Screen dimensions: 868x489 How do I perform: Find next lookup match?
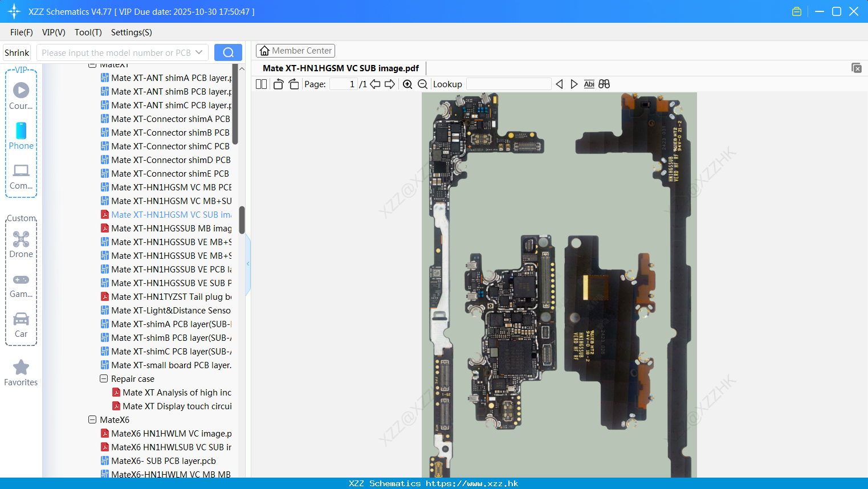pos(574,84)
